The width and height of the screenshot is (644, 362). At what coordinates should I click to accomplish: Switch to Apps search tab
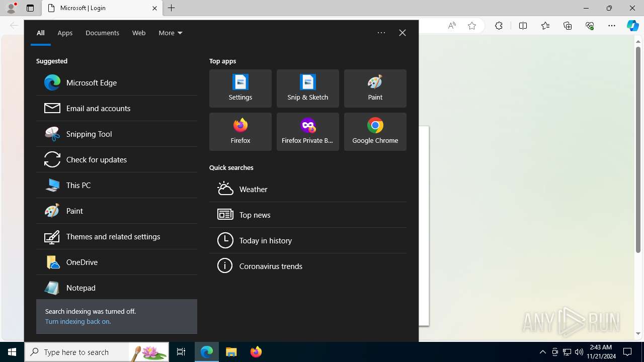click(65, 33)
